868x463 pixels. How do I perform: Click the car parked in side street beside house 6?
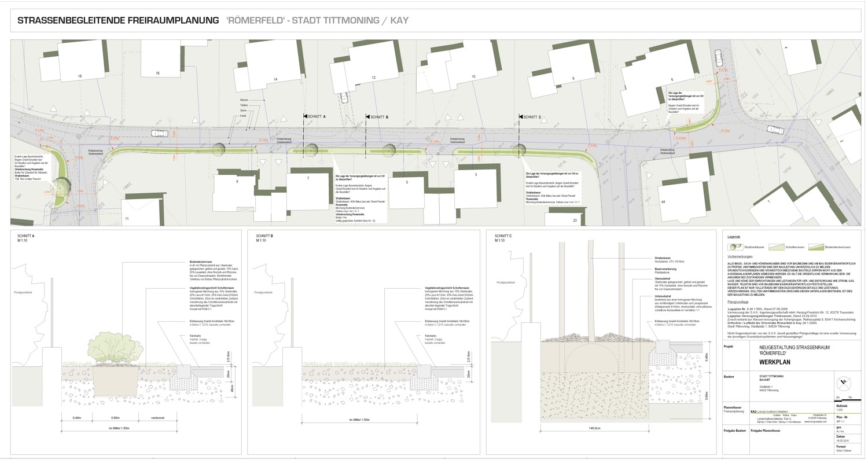[718, 57]
